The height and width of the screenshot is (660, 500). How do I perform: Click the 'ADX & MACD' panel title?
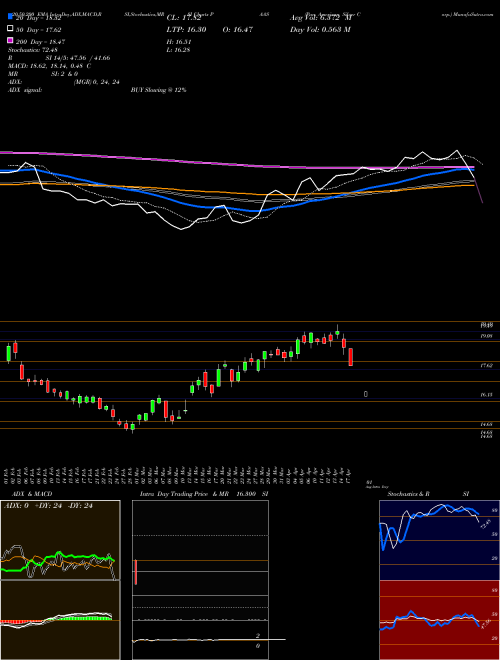32,494
